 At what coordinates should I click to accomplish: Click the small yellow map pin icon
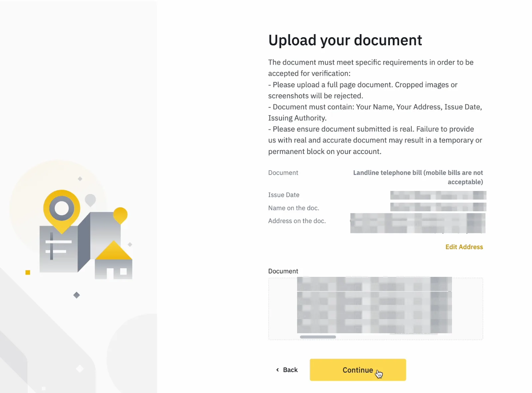[120, 215]
